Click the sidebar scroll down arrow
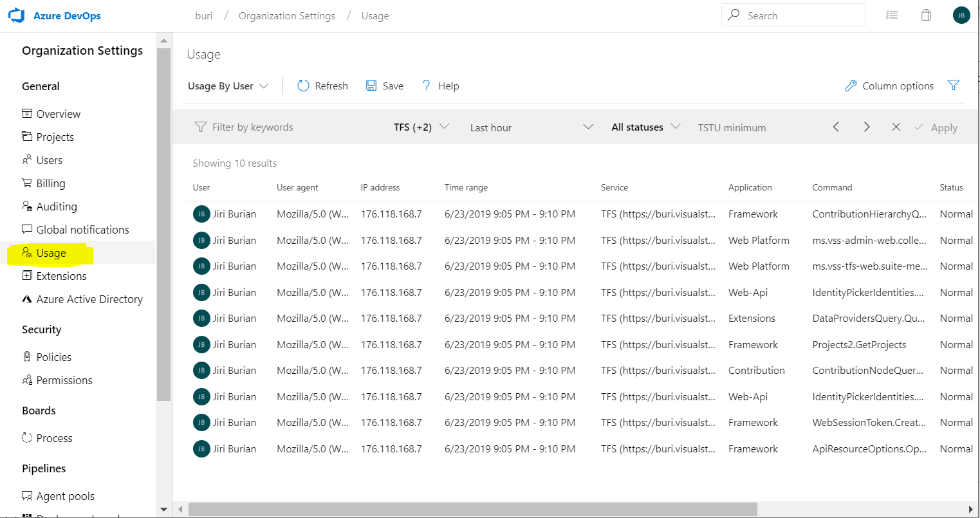Viewport: 980px width, 518px height. 163,510
